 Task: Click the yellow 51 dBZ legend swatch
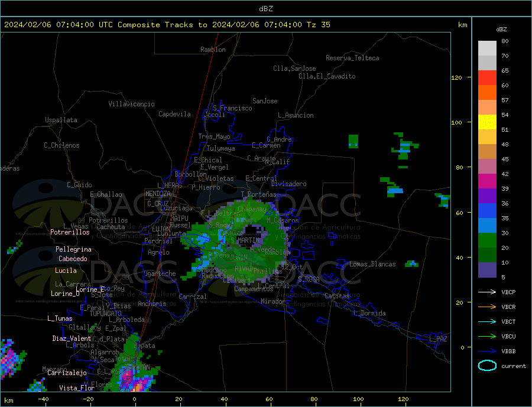click(x=487, y=122)
